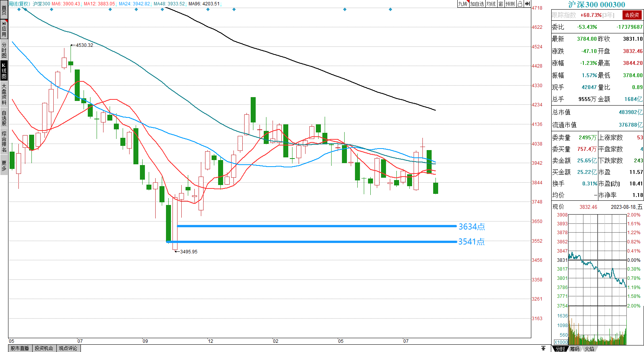Open the 九转 indicator tool
The height and width of the screenshot is (352, 644).
point(463,4)
